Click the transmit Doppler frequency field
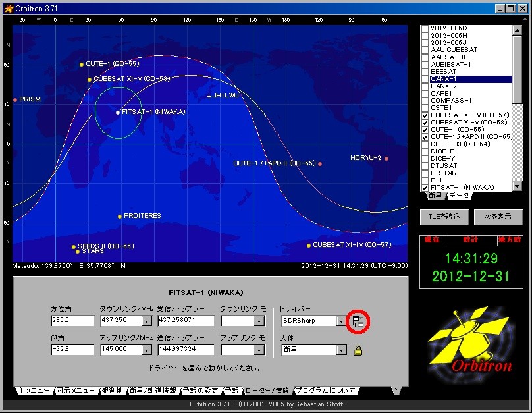Screen dimensions: 532x413 tap(186, 350)
